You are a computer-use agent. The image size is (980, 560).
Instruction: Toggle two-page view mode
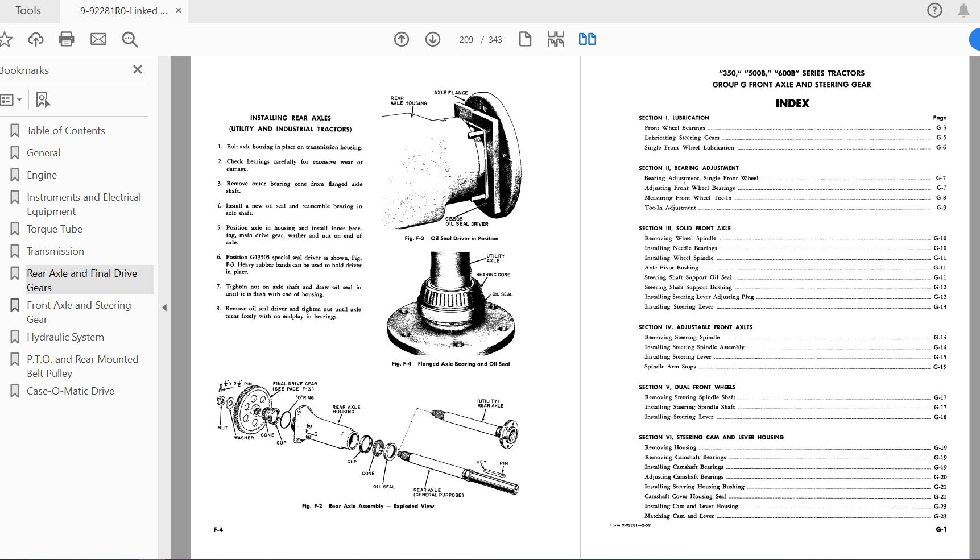(x=588, y=39)
